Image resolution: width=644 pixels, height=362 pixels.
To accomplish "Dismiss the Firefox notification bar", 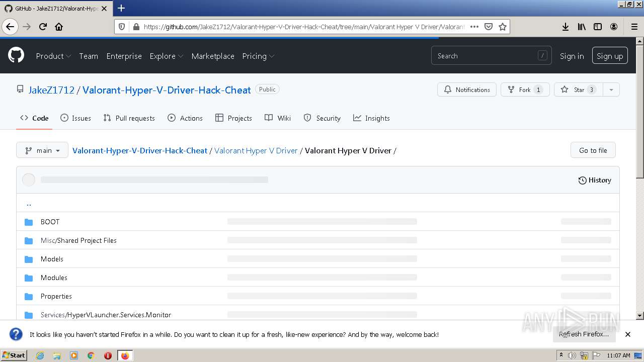I will [628, 334].
